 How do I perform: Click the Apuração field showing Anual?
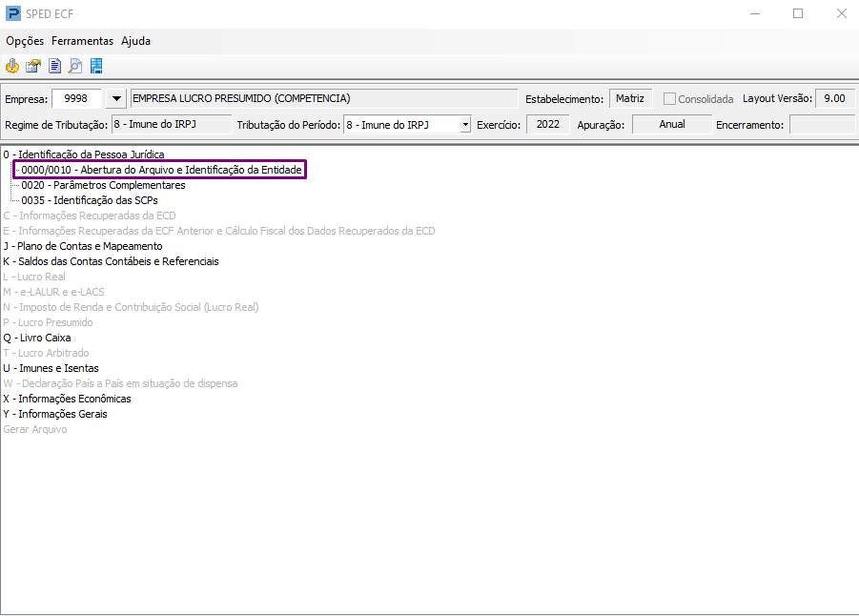[672, 124]
